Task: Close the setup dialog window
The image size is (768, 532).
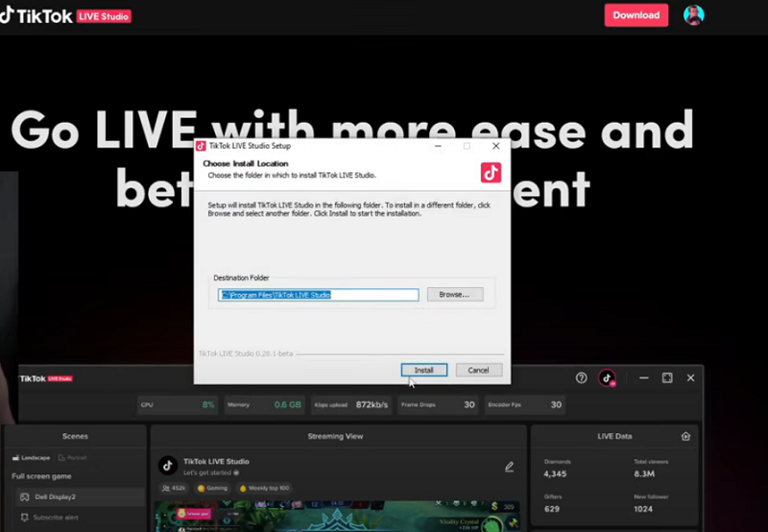Action: (495, 146)
